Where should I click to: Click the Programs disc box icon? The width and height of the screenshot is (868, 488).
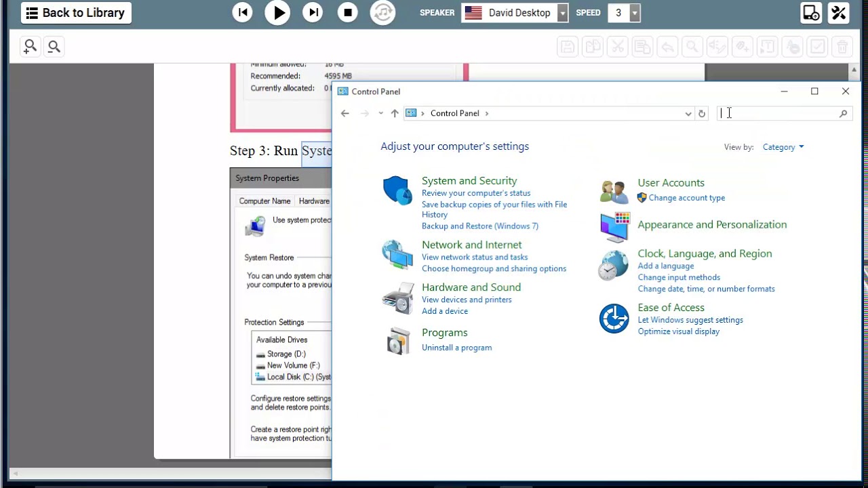(x=399, y=341)
